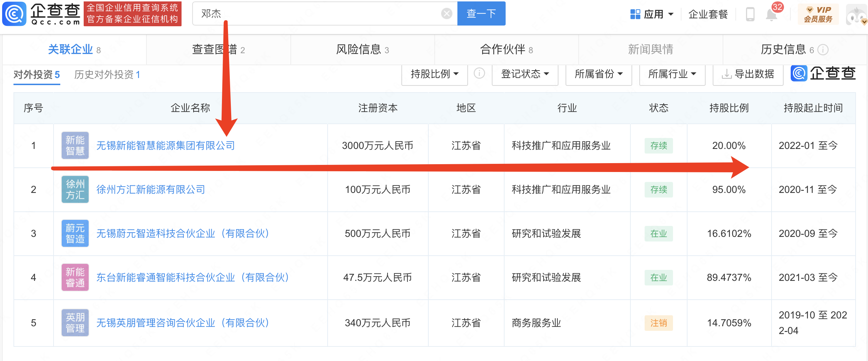Click the 徐州方汇 company logo
Screen dimensions: 868x361
tap(75, 189)
